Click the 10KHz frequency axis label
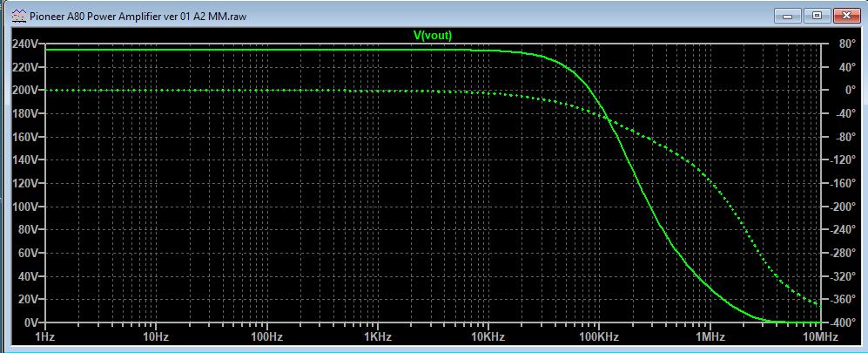The image size is (868, 353). (488, 336)
